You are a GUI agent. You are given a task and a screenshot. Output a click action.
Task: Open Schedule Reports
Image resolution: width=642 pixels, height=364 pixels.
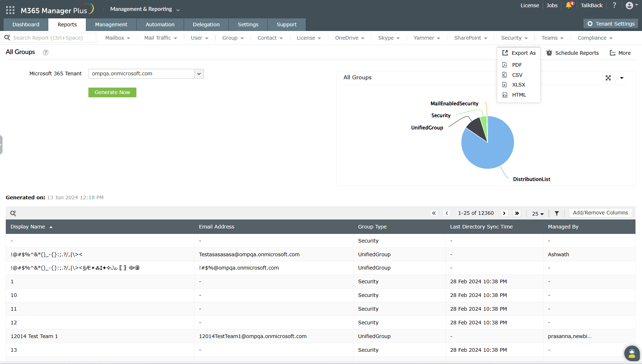coord(572,53)
